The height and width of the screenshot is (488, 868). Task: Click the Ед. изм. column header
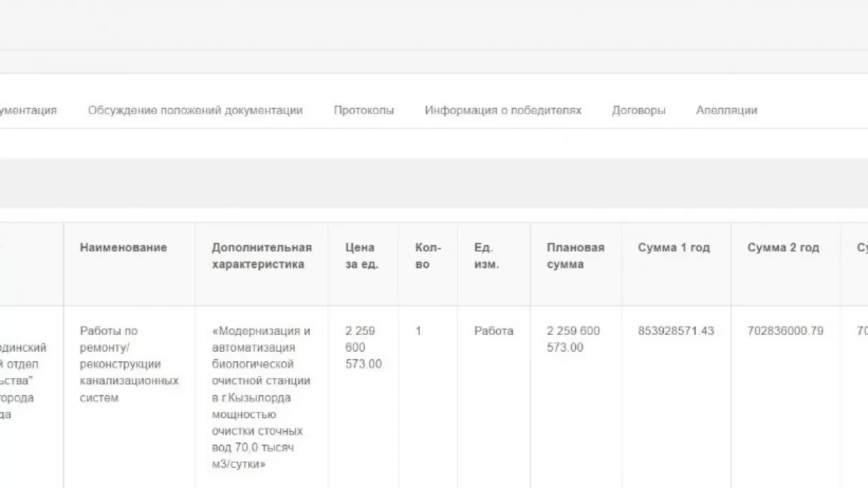486,256
